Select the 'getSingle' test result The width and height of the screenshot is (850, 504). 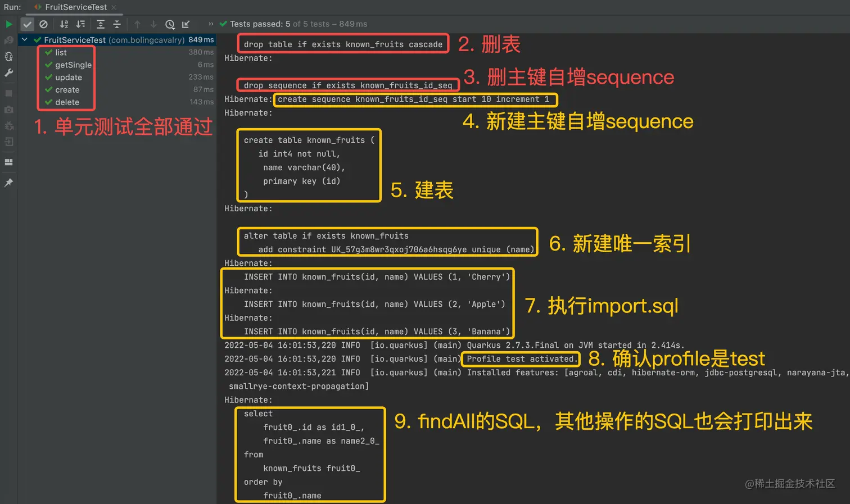(73, 65)
